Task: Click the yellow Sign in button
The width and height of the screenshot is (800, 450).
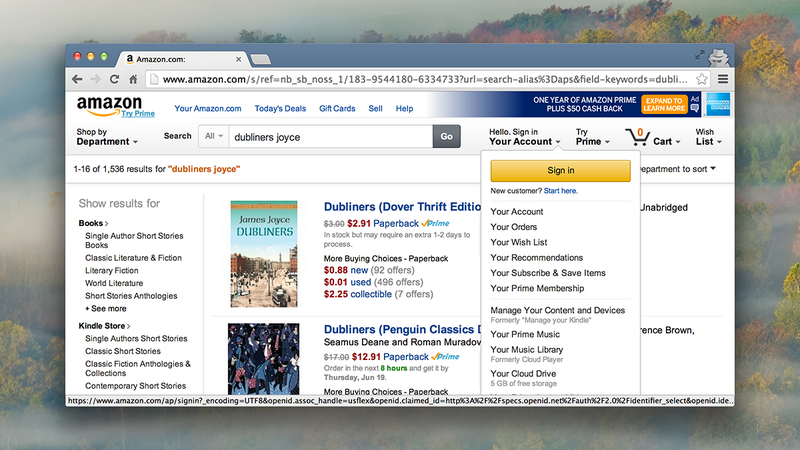Action: (x=560, y=170)
